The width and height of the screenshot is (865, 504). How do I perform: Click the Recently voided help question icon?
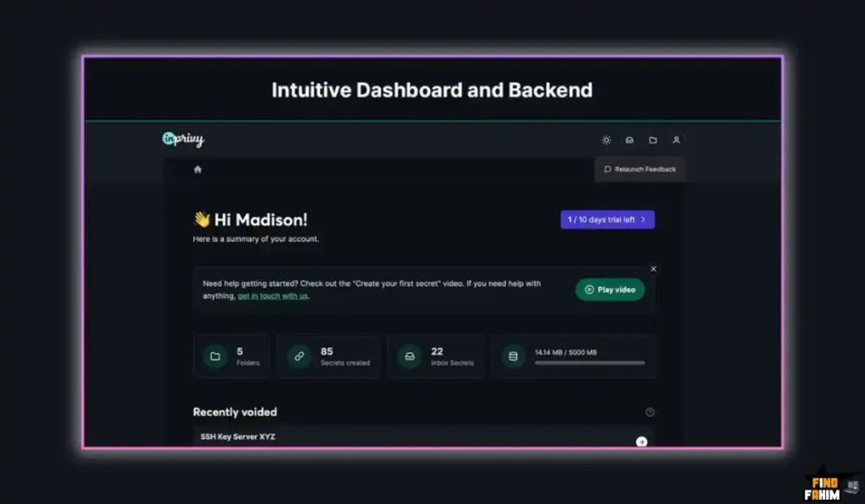coord(650,412)
